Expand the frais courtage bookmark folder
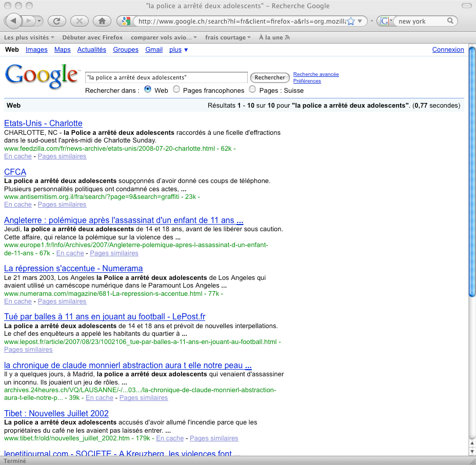476x465 pixels. (x=228, y=37)
